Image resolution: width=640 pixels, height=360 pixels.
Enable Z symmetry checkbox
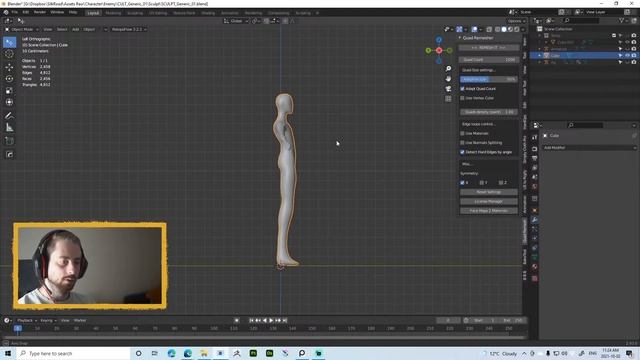(501, 182)
